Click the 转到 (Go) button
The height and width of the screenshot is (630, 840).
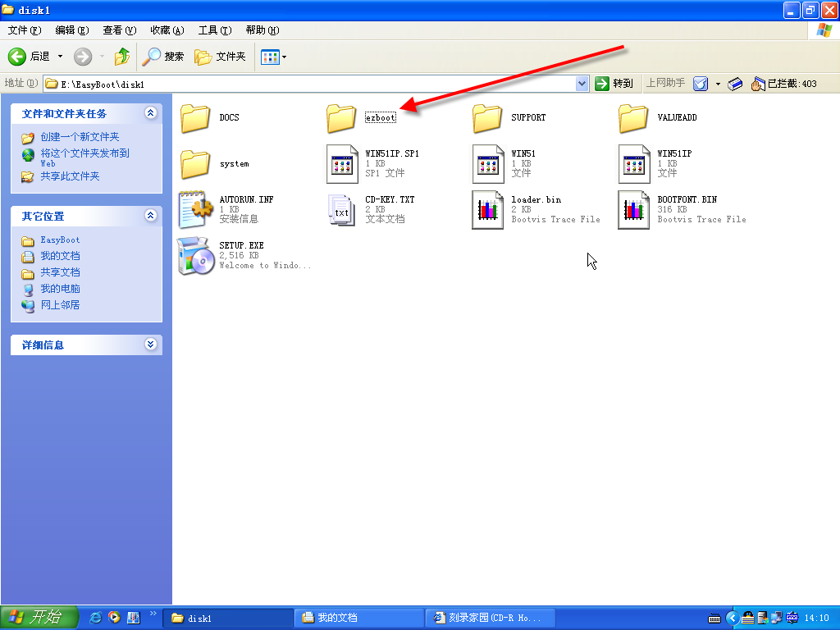point(614,84)
